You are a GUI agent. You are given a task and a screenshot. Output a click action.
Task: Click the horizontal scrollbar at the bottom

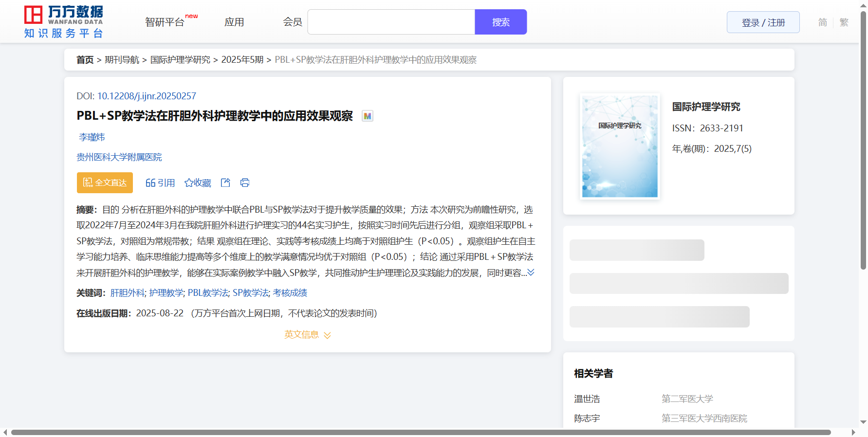(421, 432)
